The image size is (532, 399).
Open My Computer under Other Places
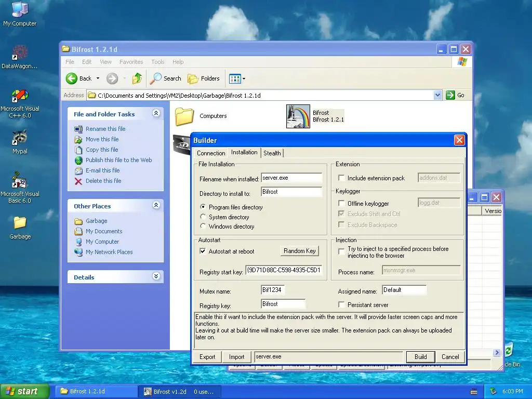pyautogui.click(x=102, y=242)
